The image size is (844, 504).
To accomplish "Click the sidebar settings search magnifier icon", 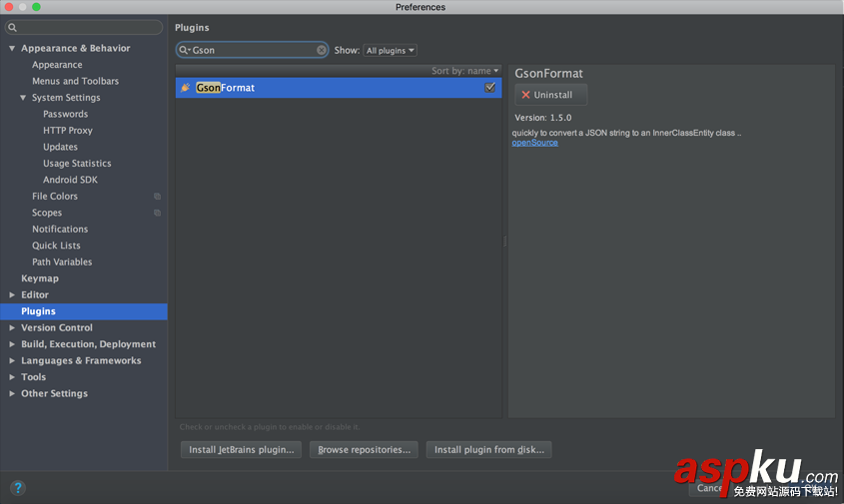I will [14, 28].
